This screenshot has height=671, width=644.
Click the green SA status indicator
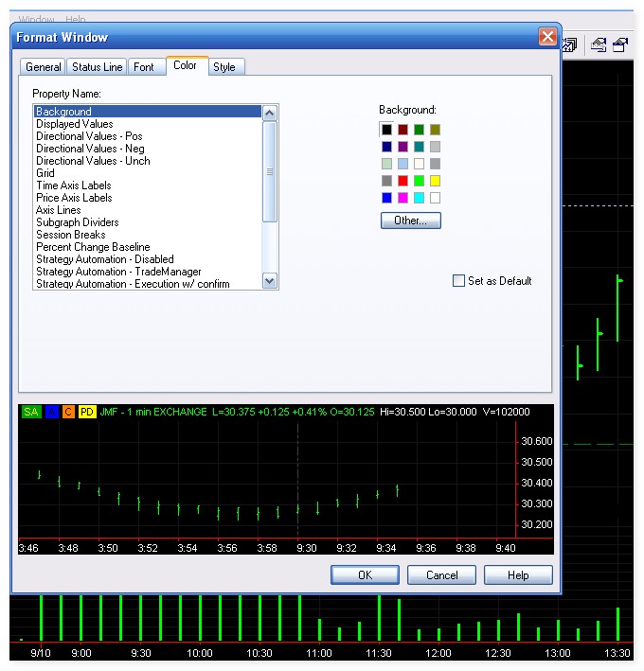pyautogui.click(x=31, y=412)
